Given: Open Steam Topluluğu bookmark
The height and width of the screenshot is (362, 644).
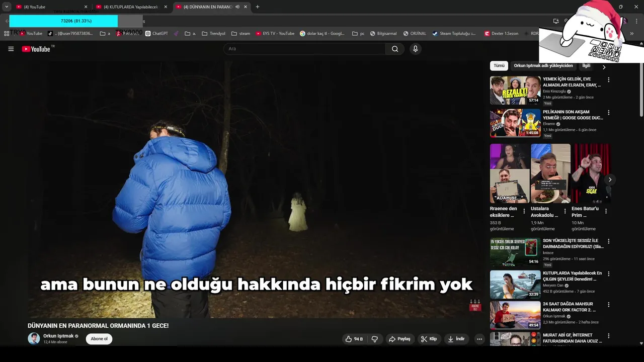Looking at the screenshot, I should pos(454,34).
